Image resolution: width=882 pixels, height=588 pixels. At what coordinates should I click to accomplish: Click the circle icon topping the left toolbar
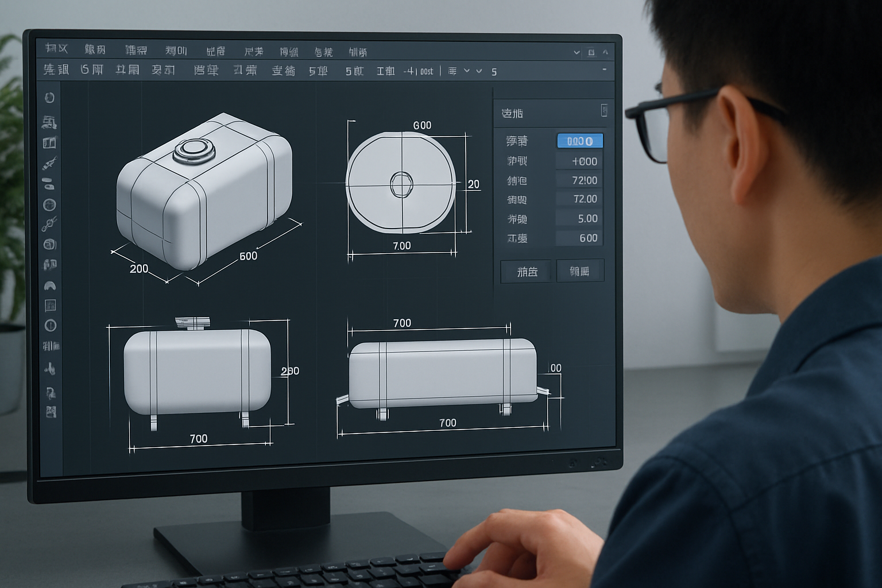point(50,98)
